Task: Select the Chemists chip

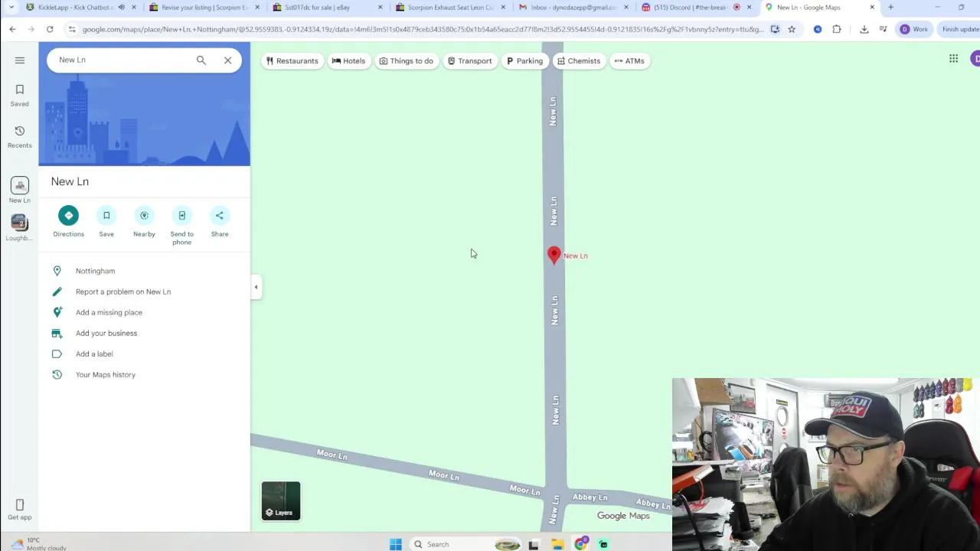Action: [x=579, y=60]
